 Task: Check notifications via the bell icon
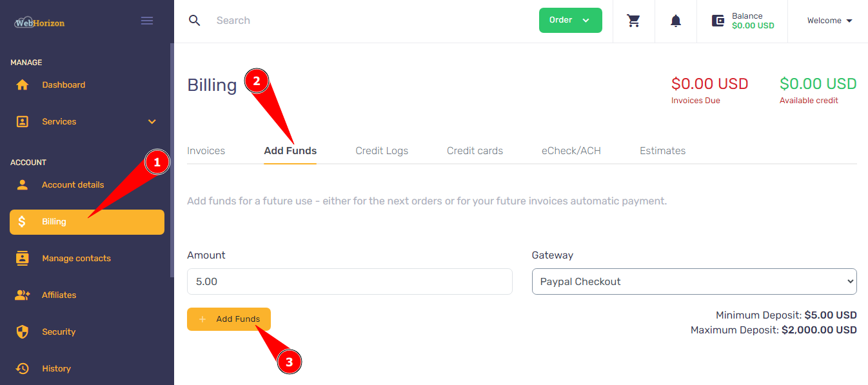(x=675, y=21)
